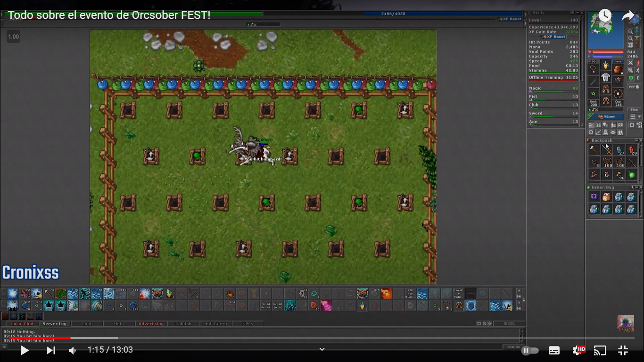
Task: Collapse the Backpack container panel
Action: point(636,140)
